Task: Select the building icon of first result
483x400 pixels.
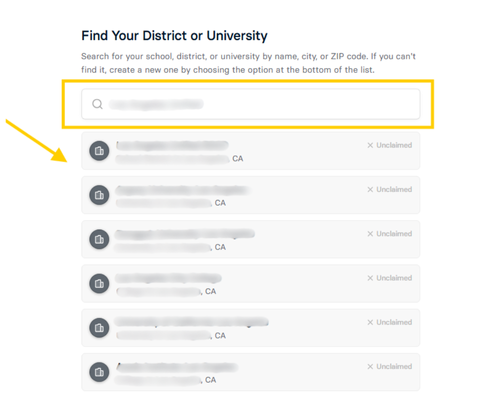Action: (x=99, y=151)
